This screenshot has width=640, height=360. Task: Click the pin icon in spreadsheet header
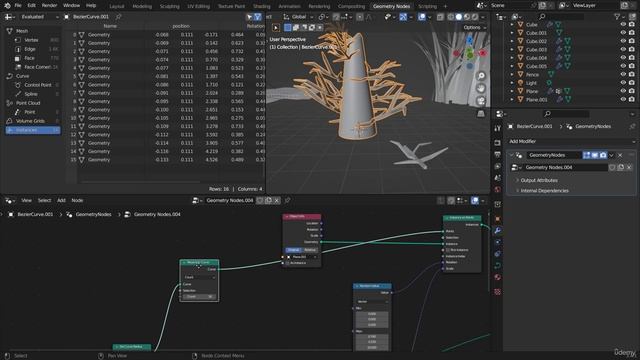click(x=118, y=17)
